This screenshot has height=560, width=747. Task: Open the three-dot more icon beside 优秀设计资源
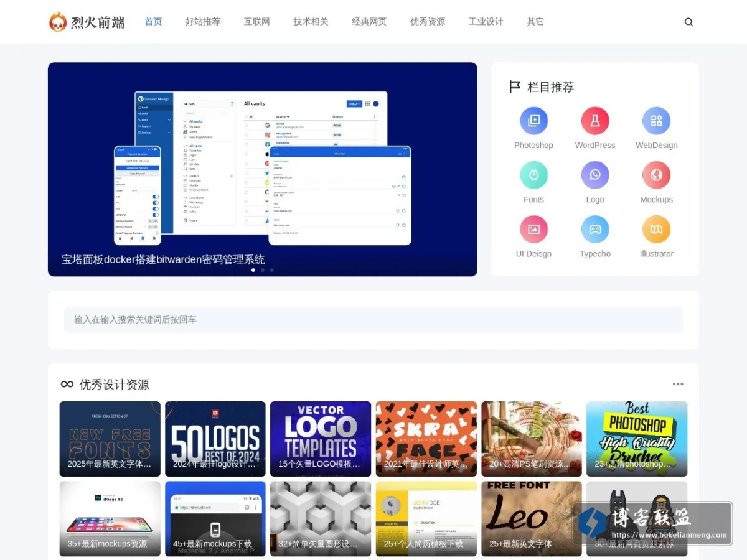tap(678, 384)
